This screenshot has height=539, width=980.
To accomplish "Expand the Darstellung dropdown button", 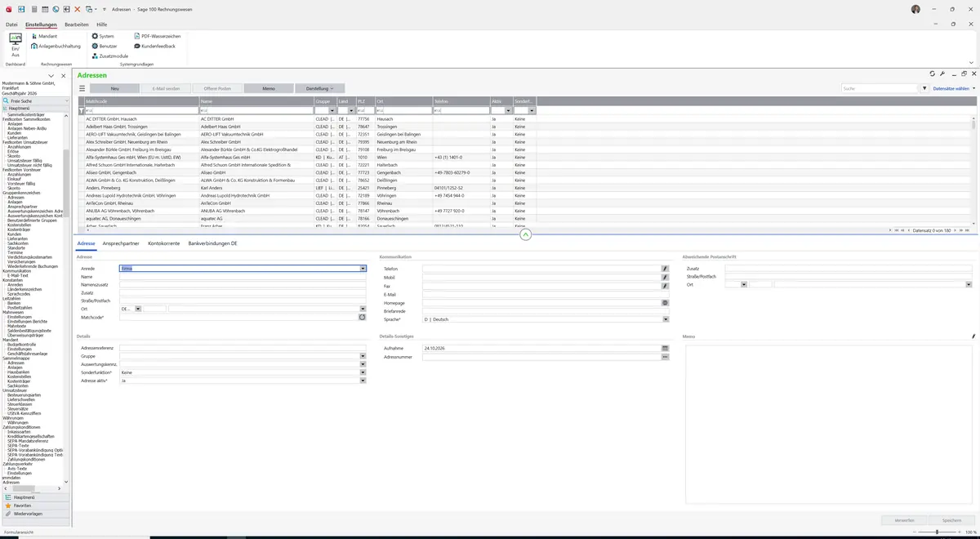I will 320,88.
